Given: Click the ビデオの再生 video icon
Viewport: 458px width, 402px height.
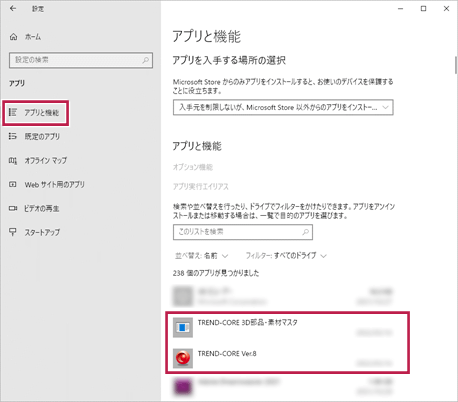Looking at the screenshot, I should 13,208.
